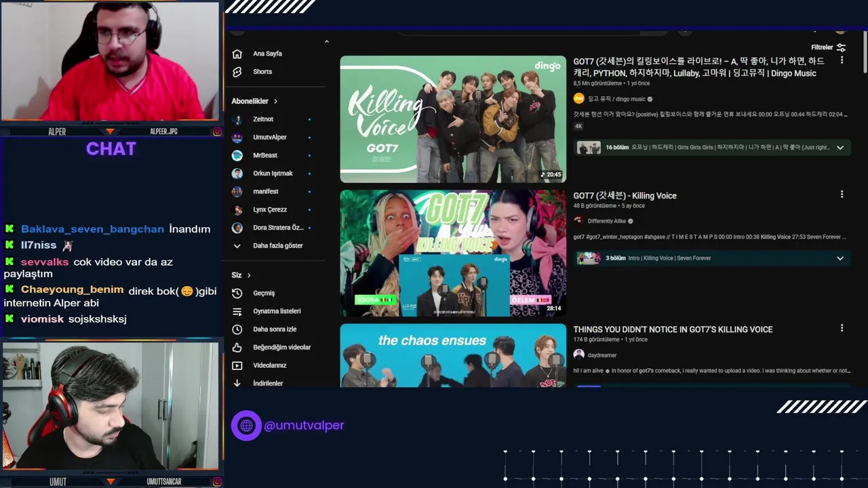
Task: Open three-dot menu for Differently Alike video
Action: 842,195
